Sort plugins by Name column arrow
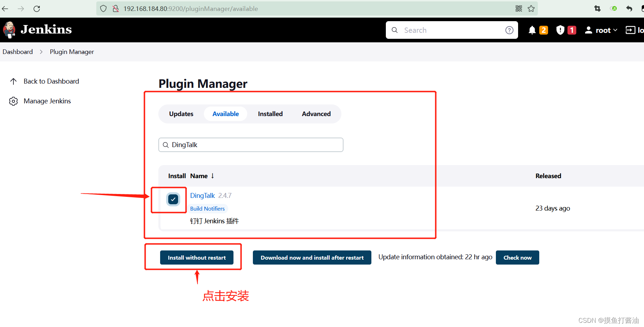644x327 pixels. click(212, 176)
